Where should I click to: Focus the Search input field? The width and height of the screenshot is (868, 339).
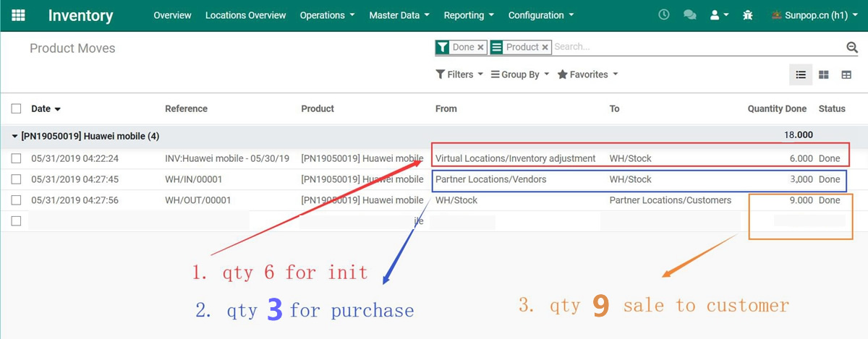click(698, 47)
